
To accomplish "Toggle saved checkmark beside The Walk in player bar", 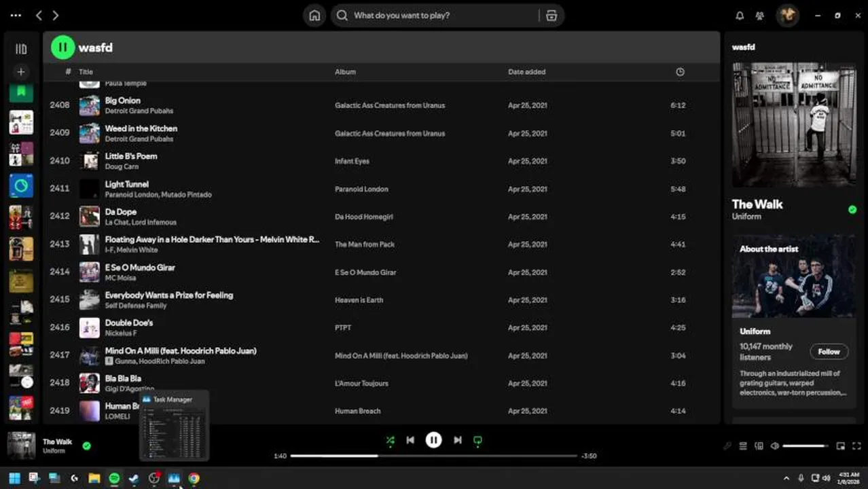I will coord(86,446).
